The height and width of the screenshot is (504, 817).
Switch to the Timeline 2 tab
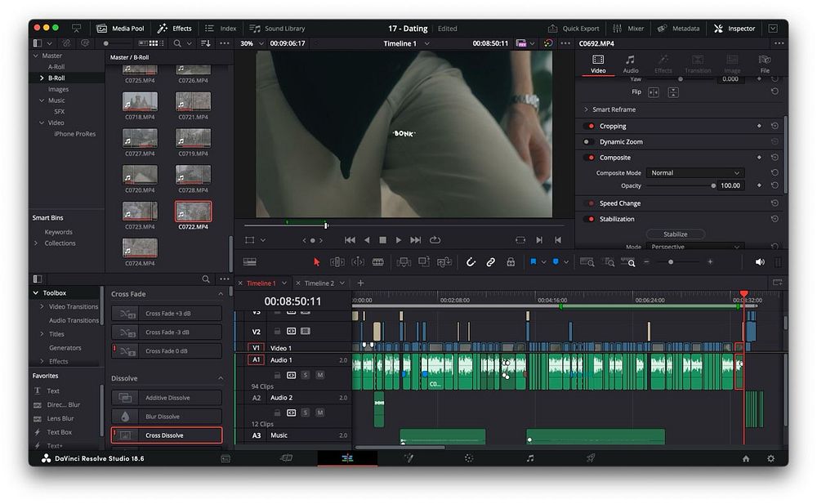pos(319,283)
